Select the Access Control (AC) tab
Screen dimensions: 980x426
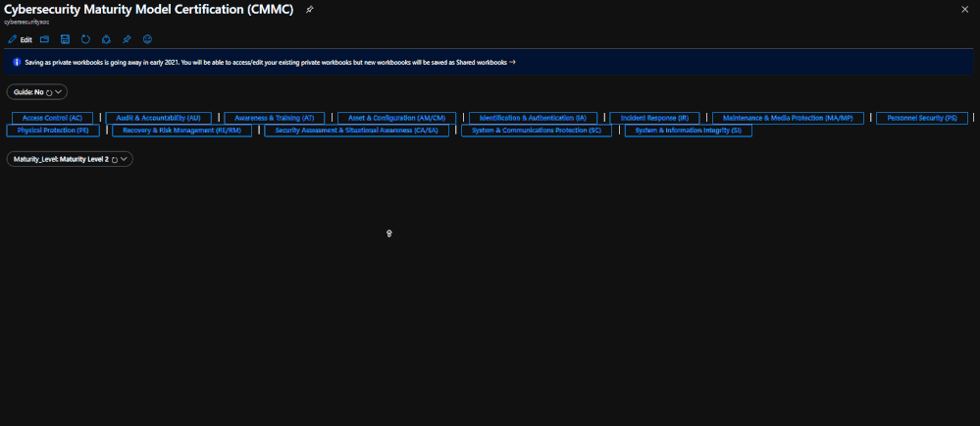click(53, 118)
